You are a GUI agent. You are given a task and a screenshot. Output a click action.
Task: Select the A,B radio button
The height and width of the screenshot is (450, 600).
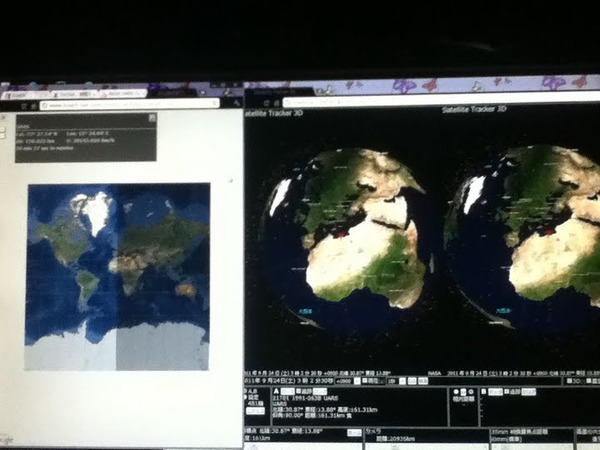[x=246, y=391]
